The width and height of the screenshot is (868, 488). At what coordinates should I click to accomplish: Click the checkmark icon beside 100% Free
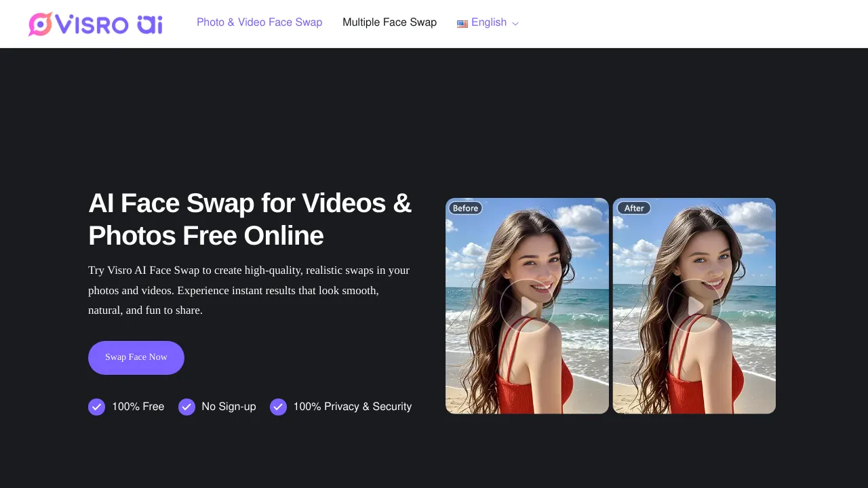[96, 407]
